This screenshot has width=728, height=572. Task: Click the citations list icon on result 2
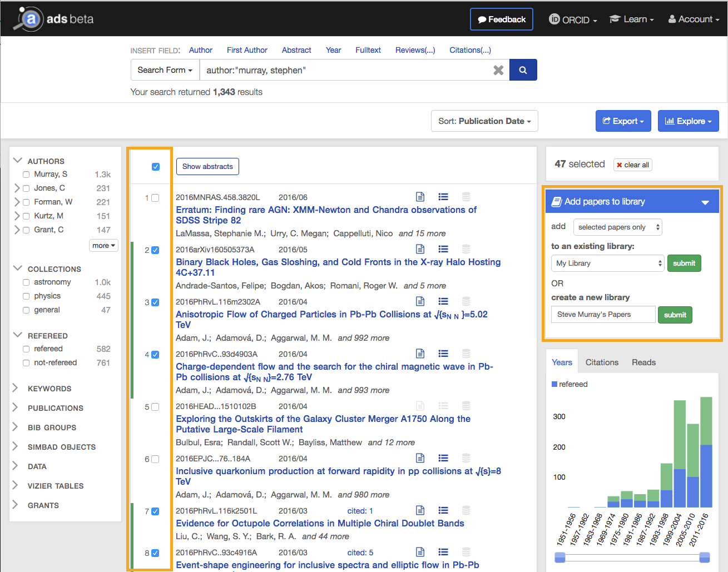coord(443,248)
